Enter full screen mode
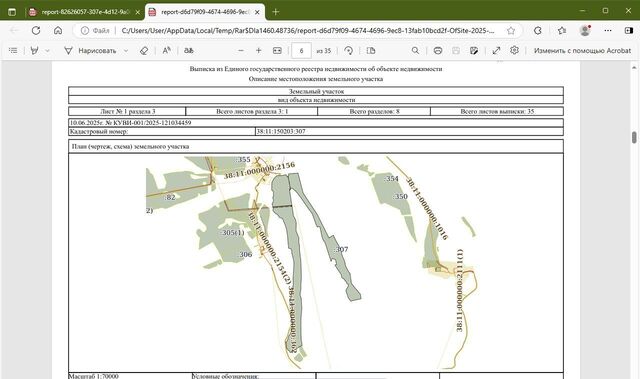This screenshot has width=640, height=379. point(496,51)
